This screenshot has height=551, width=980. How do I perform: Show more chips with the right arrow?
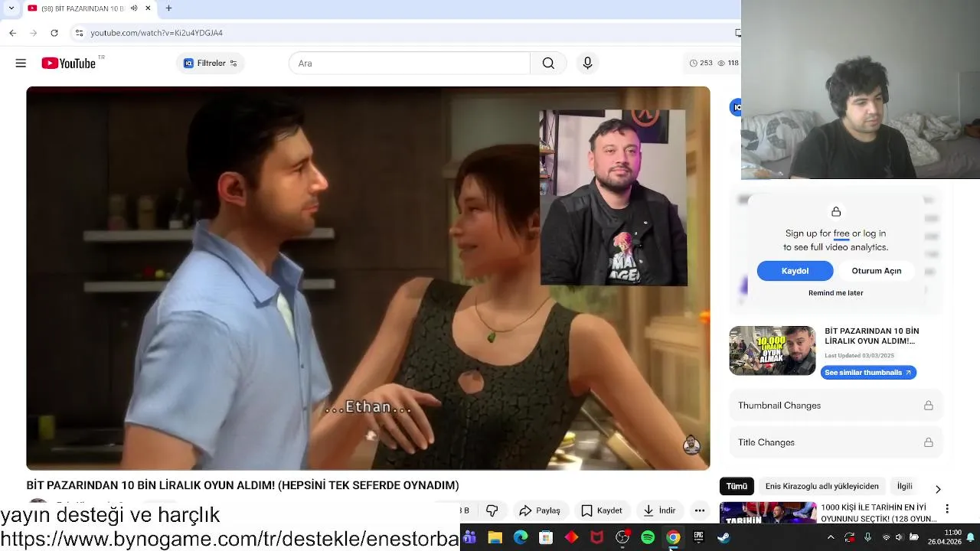(x=938, y=489)
